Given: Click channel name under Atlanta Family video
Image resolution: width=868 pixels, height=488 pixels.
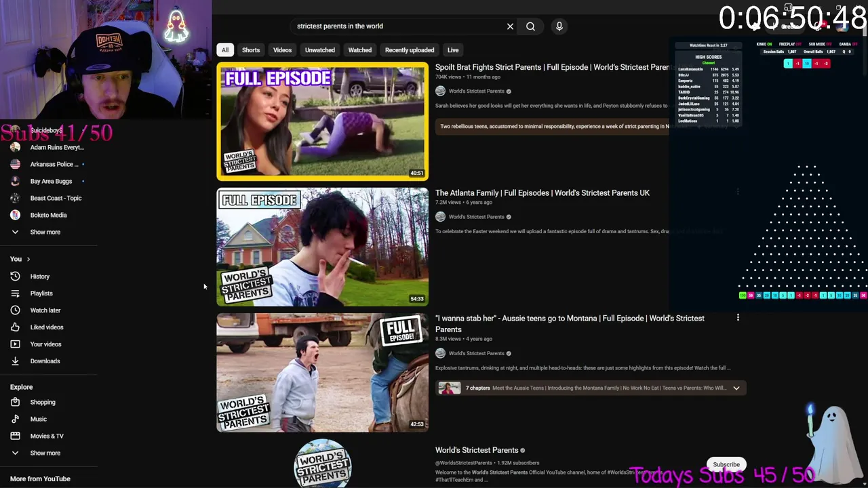Looking at the screenshot, I should tap(476, 217).
